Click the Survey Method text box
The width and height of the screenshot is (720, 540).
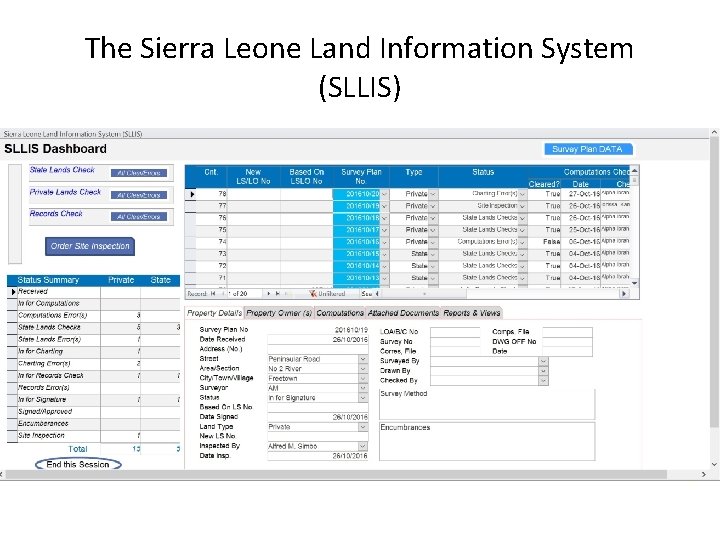point(487,404)
